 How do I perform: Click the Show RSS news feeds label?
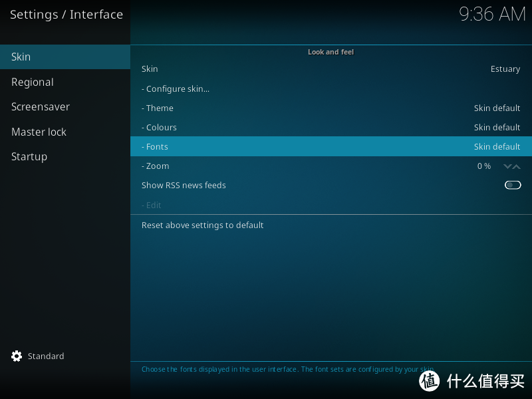[184, 185]
